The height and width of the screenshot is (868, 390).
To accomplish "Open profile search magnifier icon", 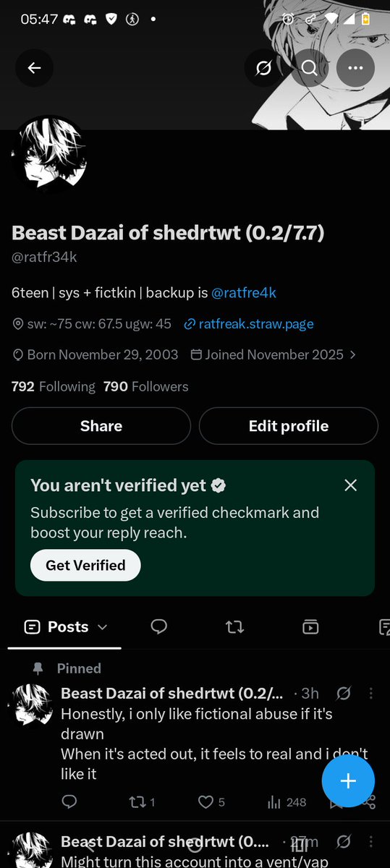I will (x=310, y=68).
